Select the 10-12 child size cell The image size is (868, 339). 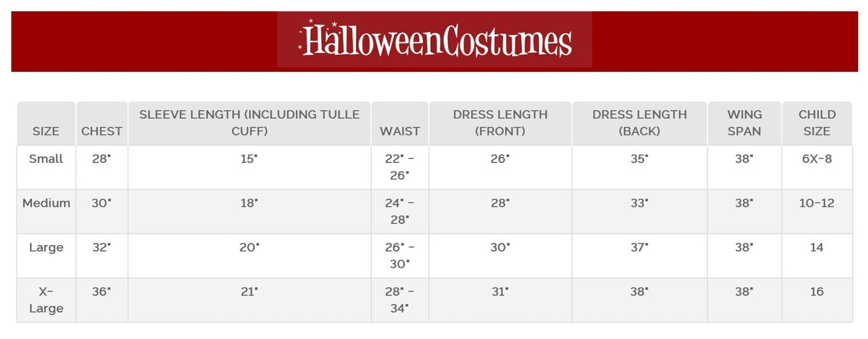coord(817,203)
